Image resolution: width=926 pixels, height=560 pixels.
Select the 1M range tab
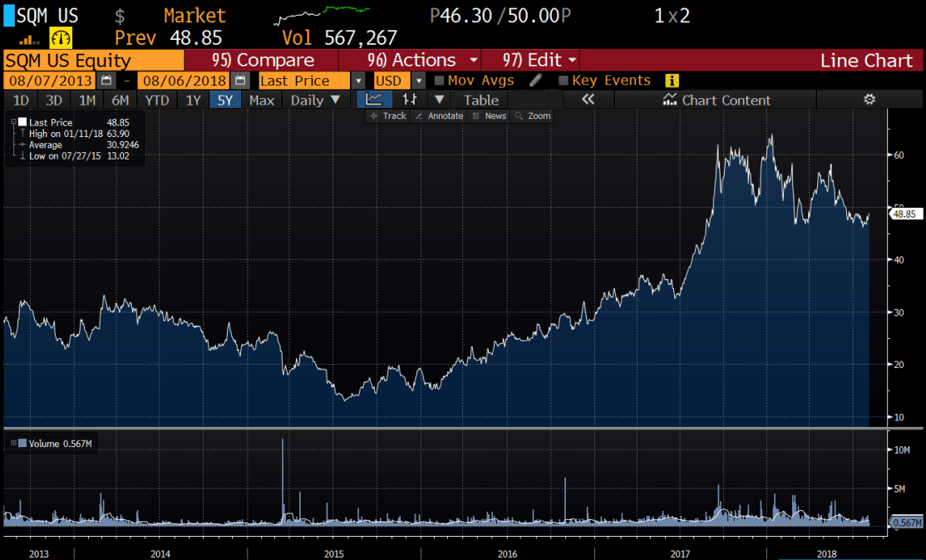[86, 100]
